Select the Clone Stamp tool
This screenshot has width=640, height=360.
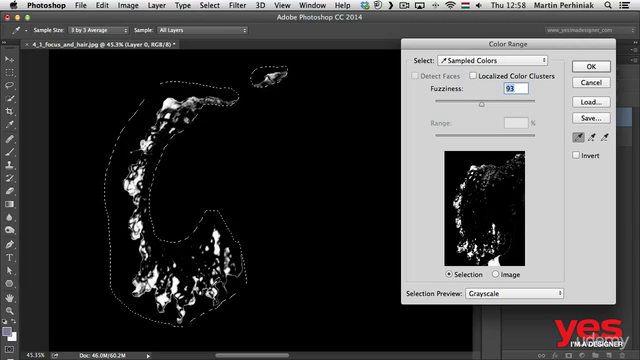9,165
